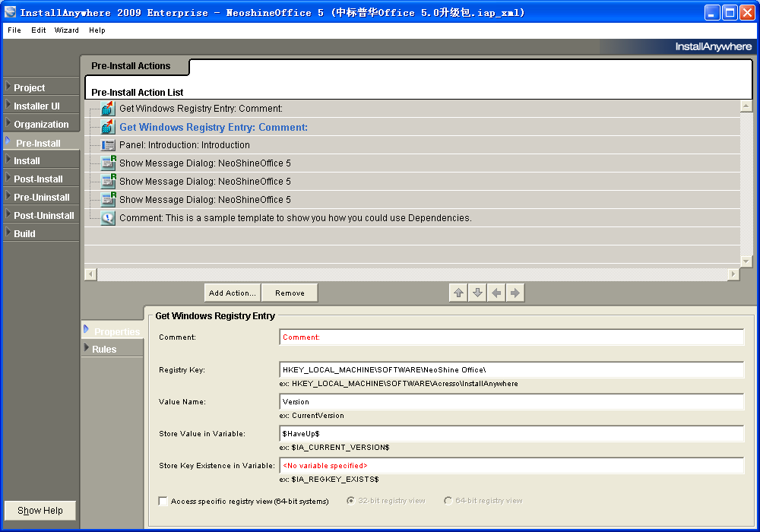The width and height of the screenshot is (760, 532).
Task: Expand the Project section
Action: pos(41,87)
